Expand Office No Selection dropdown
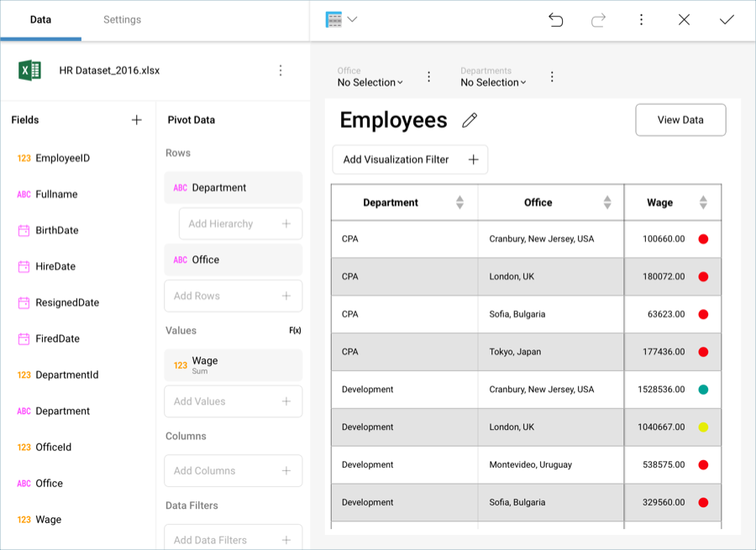756x550 pixels. pos(370,82)
